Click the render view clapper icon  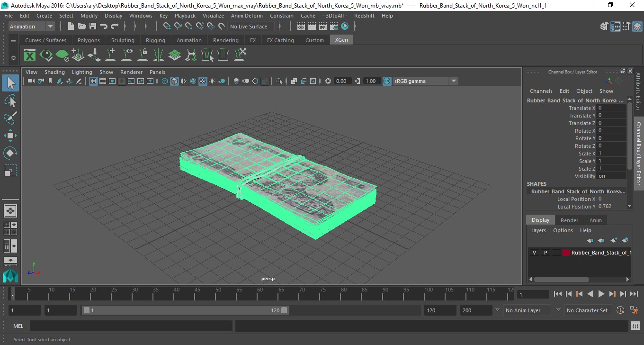[x=301, y=27]
